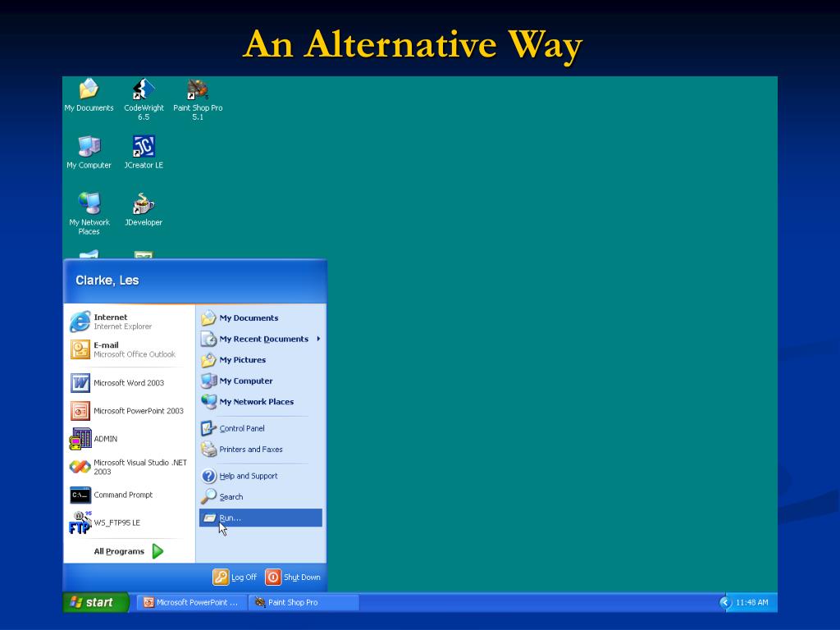Select Printers and Faxes menu entry text

point(251,450)
